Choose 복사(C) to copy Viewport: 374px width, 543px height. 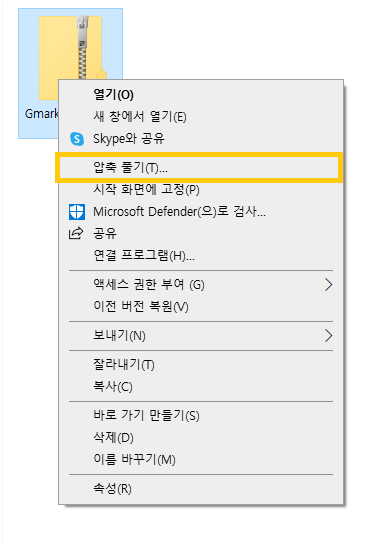point(201,386)
